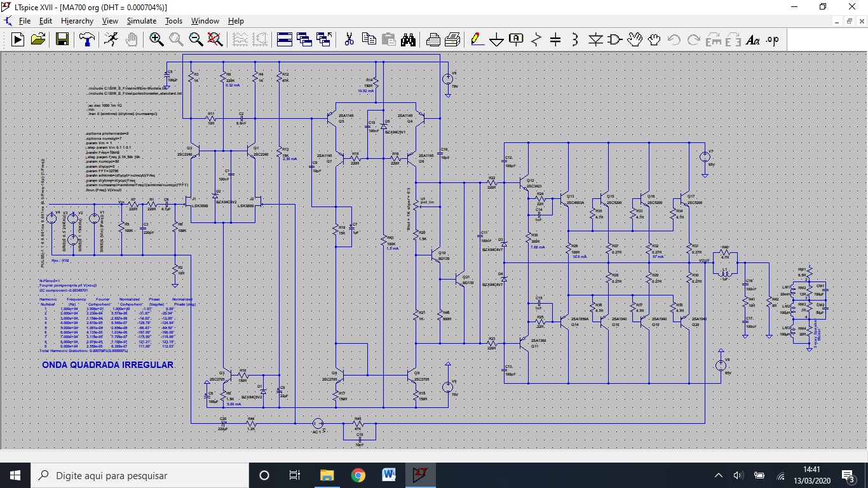This screenshot has height=488, width=868.
Task: Open a file using the folder icon
Action: click(x=38, y=39)
